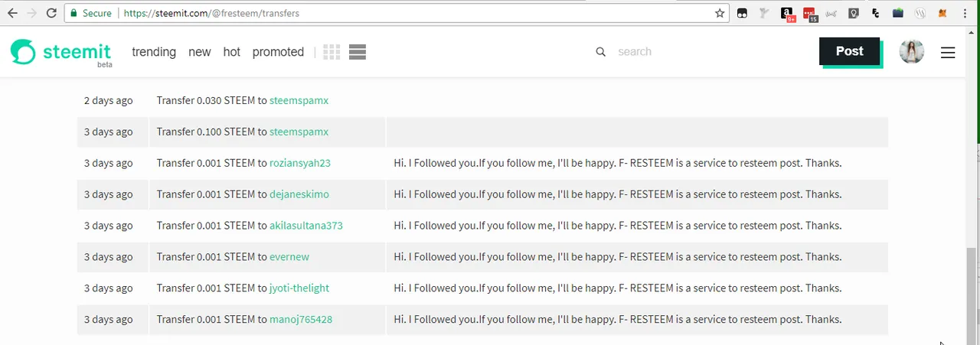Screen dimensions: 980x345
Task: Open the FC extension icon
Action: pos(876,13)
